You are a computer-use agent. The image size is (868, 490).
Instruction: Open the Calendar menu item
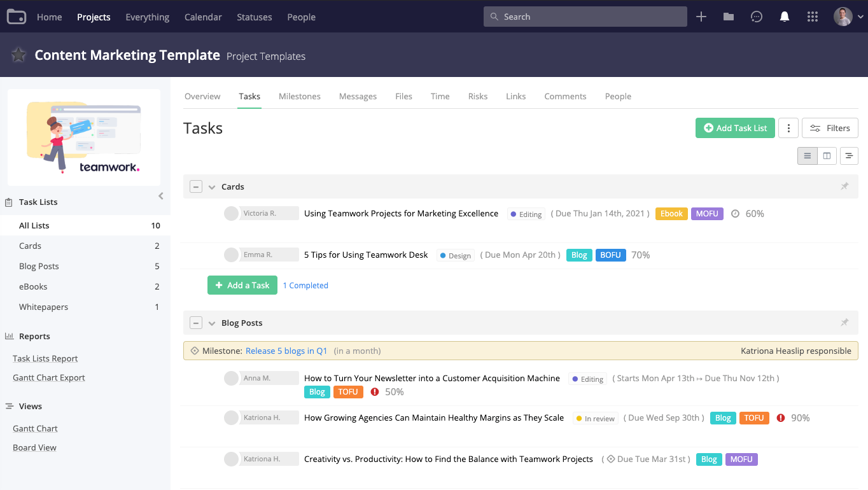tap(203, 17)
